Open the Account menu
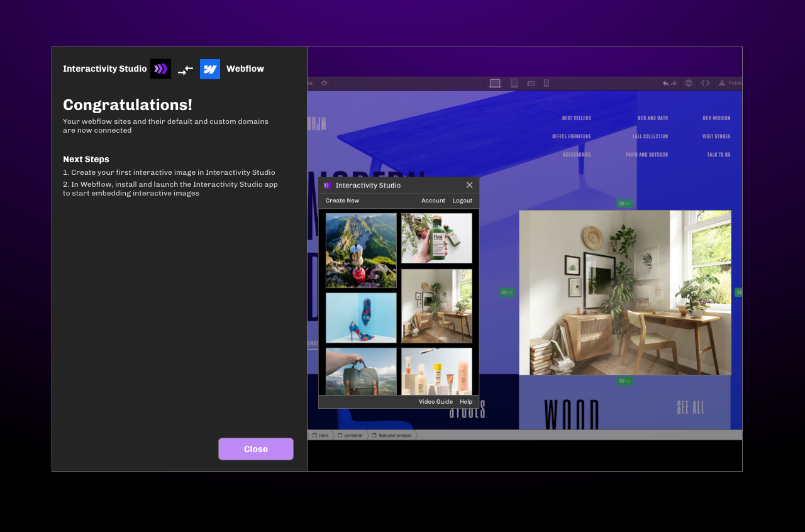Screen dimensions: 805x532 433,200
